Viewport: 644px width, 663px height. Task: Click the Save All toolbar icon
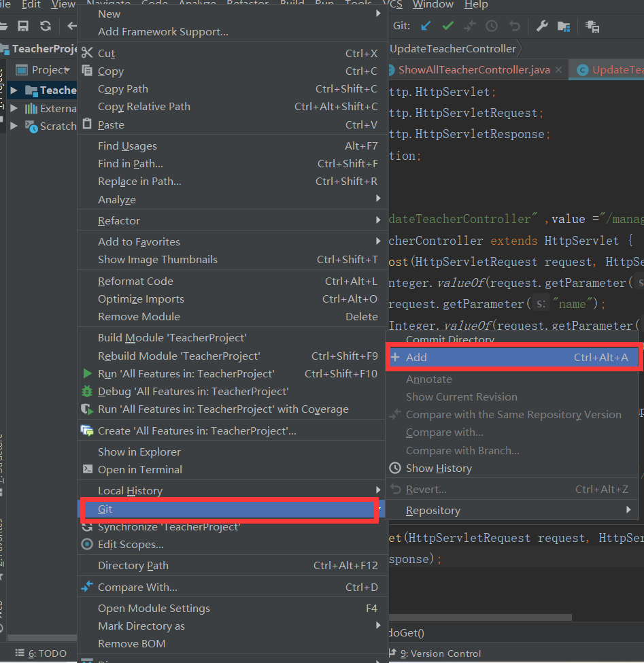click(x=23, y=27)
